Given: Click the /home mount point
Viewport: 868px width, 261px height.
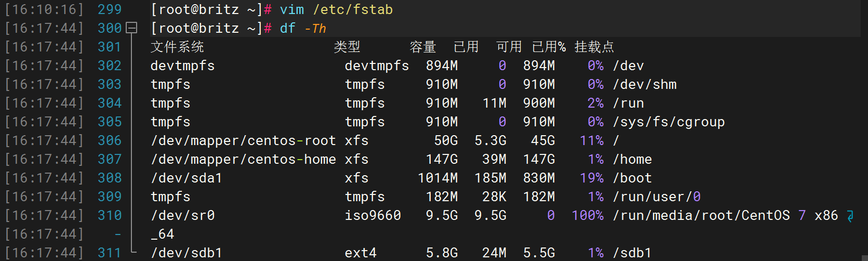Looking at the screenshot, I should click(633, 159).
